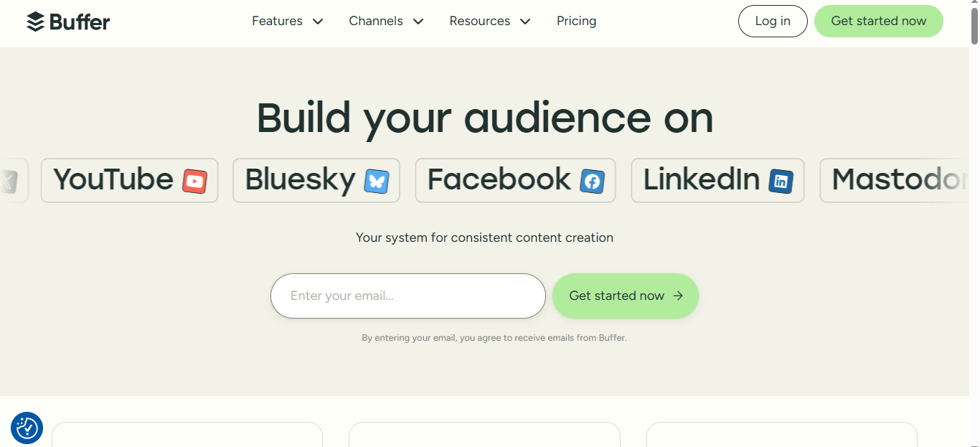Click the LinkedIn logo icon
The image size is (980, 447).
pyautogui.click(x=781, y=181)
